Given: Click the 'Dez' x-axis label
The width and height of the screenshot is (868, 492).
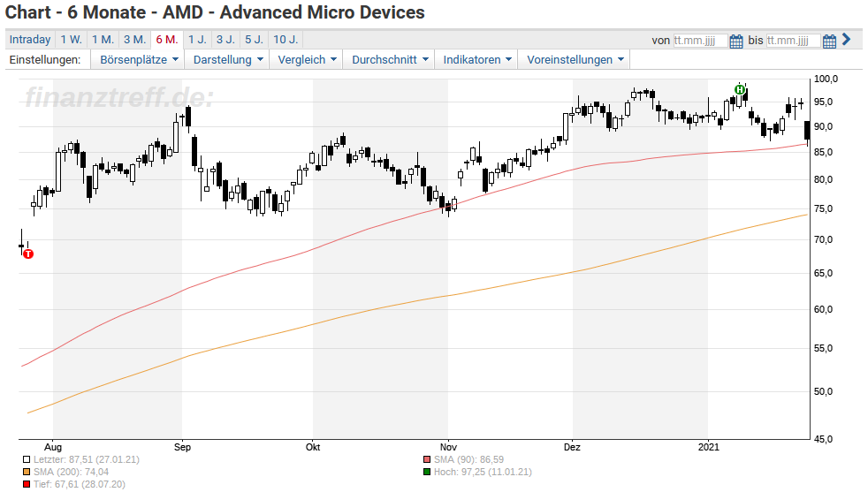Looking at the screenshot, I should 572,447.
